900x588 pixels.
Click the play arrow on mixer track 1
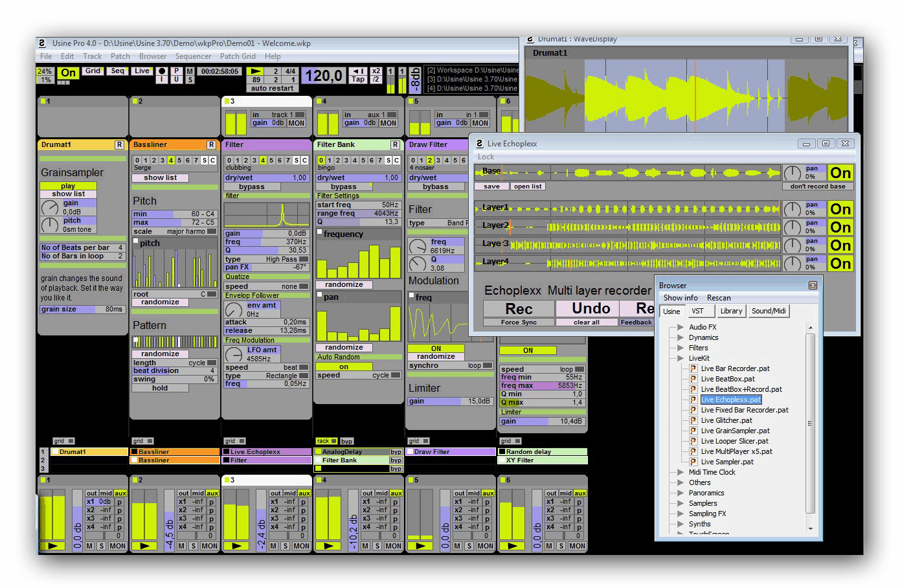[52, 546]
